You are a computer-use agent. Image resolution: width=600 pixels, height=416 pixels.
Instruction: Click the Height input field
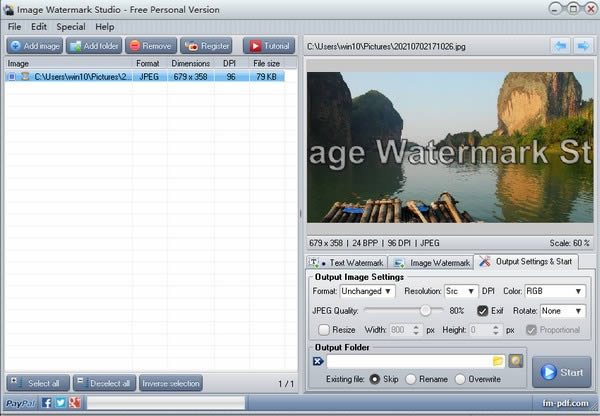coord(481,330)
